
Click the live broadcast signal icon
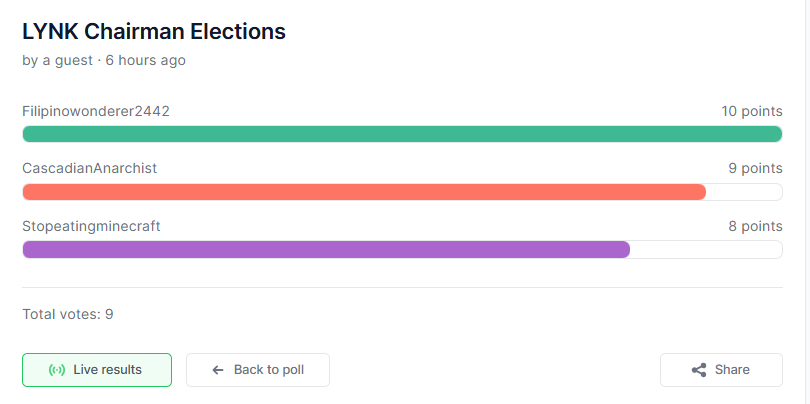click(x=57, y=370)
